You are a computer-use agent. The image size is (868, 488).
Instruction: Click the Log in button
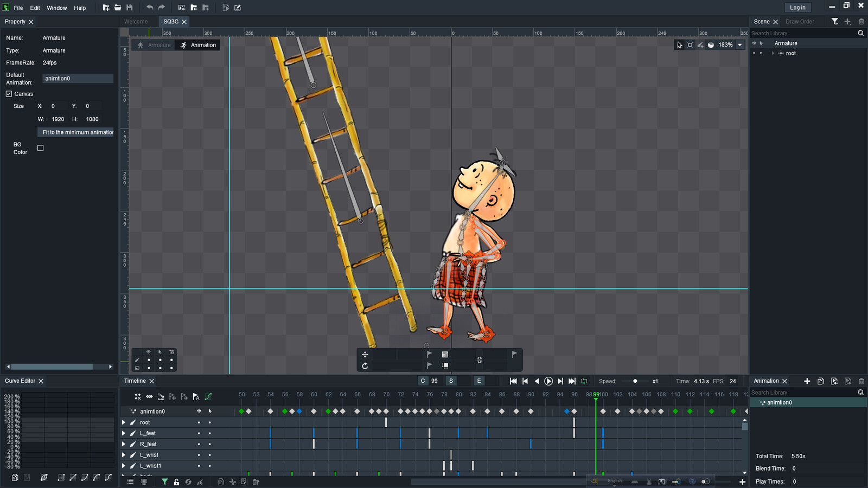click(x=797, y=8)
